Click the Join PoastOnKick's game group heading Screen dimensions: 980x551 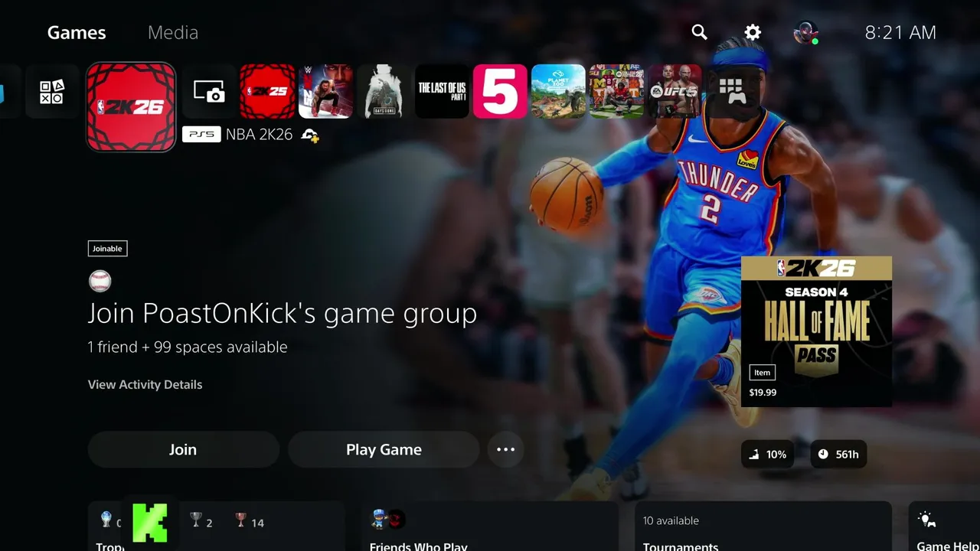pyautogui.click(x=282, y=313)
